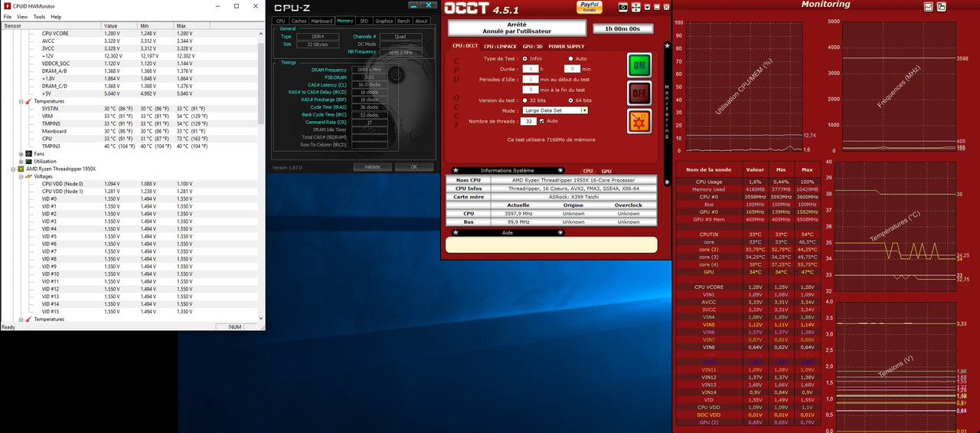
Task: Collapse the Aide section arrow
Action: (560, 232)
